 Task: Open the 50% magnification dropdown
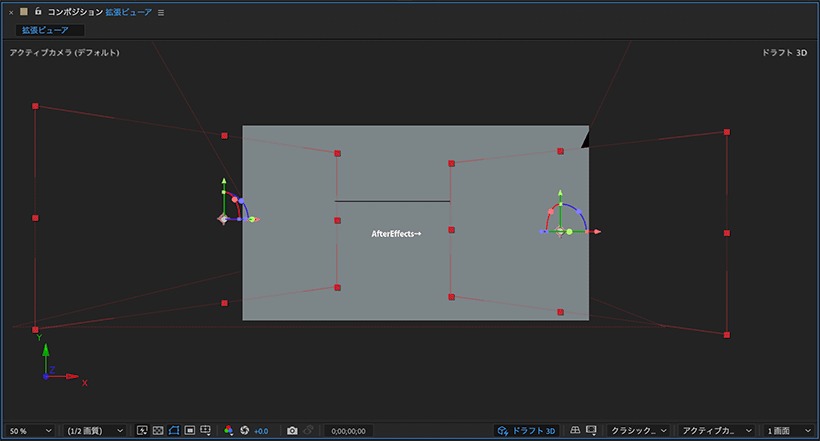point(30,431)
